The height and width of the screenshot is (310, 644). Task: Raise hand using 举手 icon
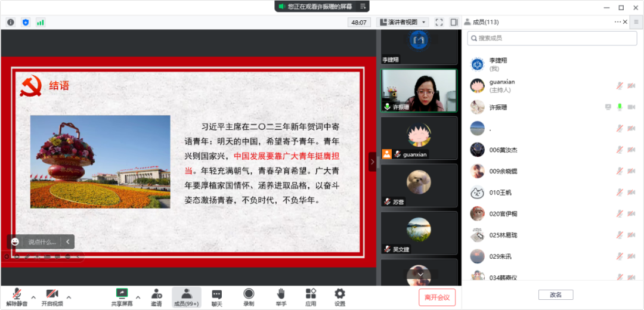point(280,296)
